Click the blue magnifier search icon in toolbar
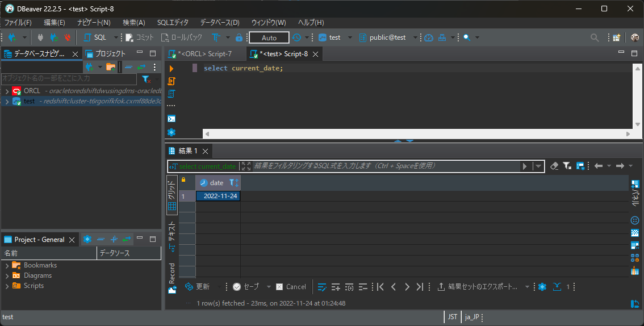This screenshot has width=644, height=326. pos(467,37)
